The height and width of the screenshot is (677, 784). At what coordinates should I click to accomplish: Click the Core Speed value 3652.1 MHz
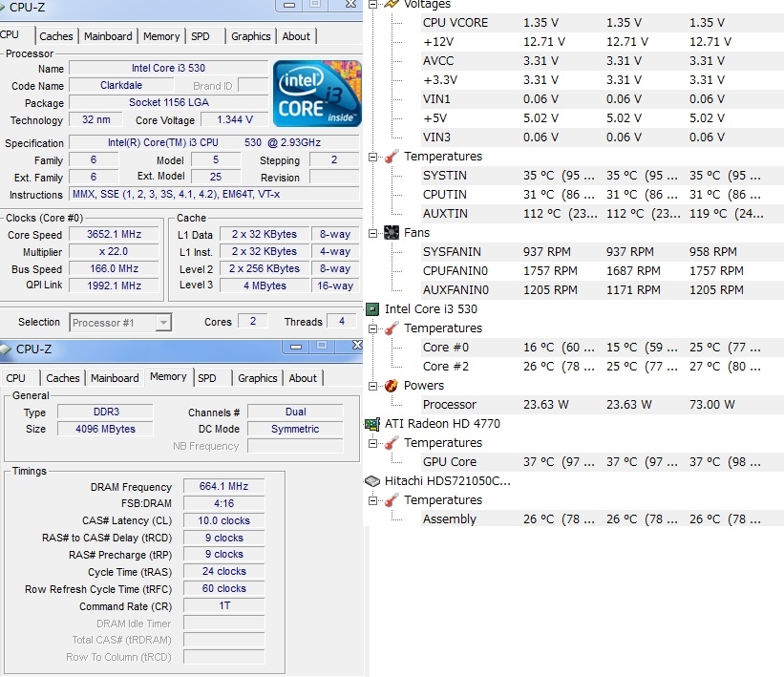114,234
